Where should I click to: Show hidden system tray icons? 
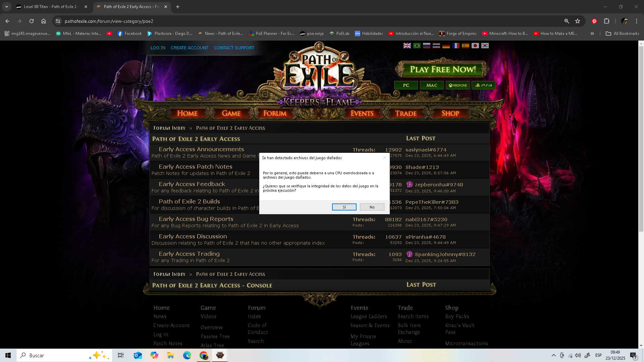pos(553,355)
